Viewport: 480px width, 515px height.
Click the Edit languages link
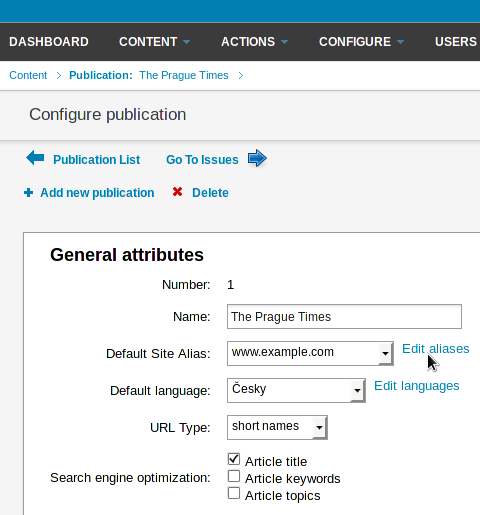pos(417,386)
